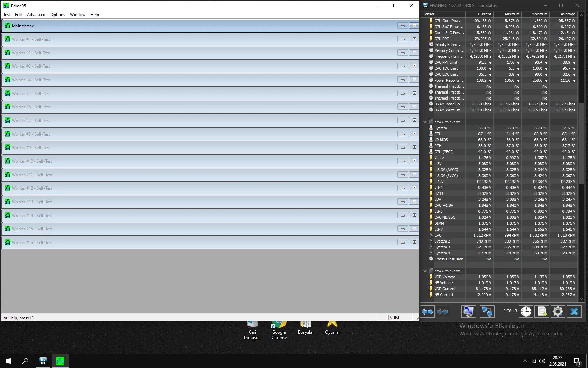Select the CPU TDC Limit sensor row

click(x=499, y=68)
